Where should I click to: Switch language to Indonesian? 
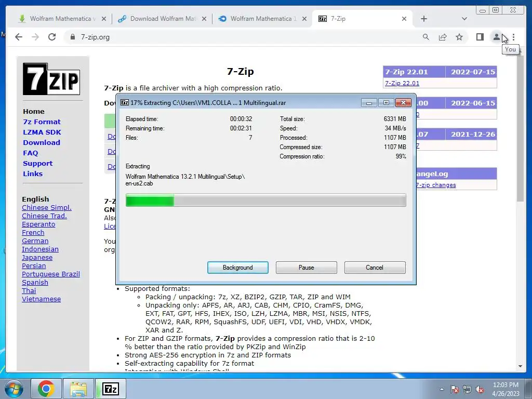pos(40,249)
